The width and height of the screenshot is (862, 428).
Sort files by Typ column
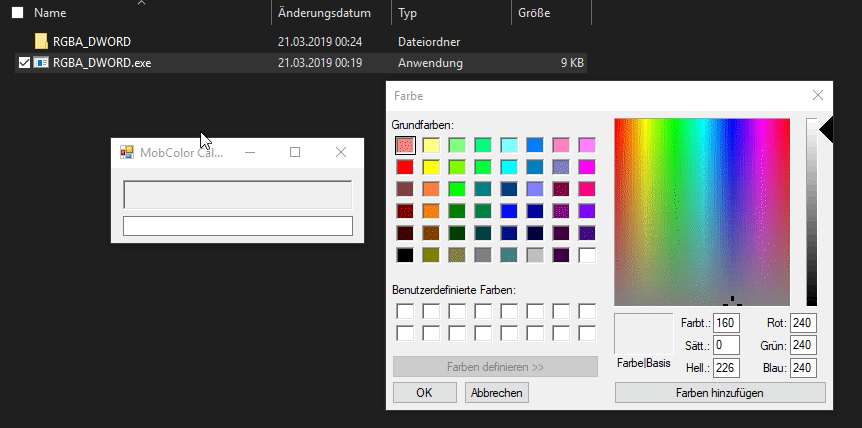407,13
